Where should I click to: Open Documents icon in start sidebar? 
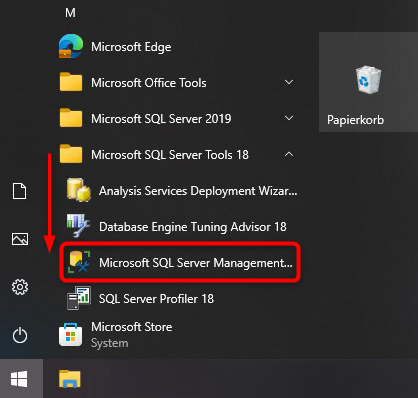19,191
